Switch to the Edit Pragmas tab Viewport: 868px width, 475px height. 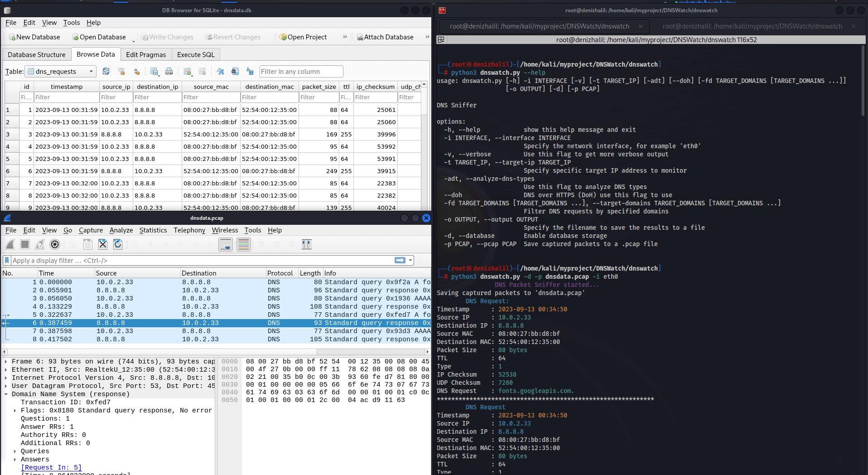click(x=146, y=54)
